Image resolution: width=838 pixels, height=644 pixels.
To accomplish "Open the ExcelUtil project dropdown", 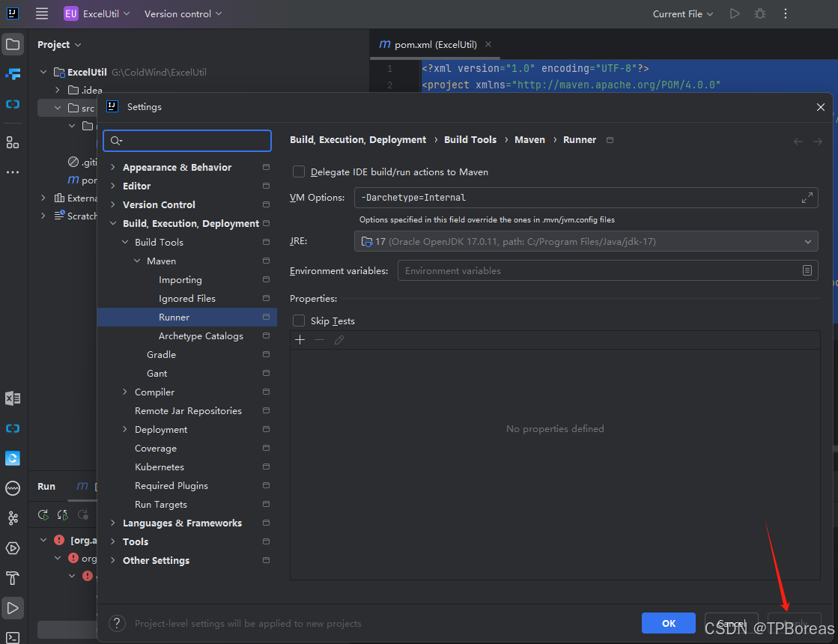I will point(97,14).
